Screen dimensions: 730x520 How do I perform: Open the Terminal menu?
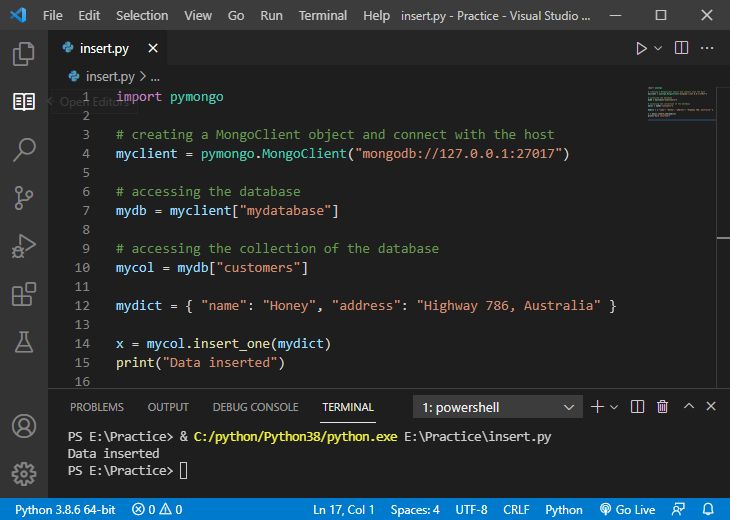[323, 15]
